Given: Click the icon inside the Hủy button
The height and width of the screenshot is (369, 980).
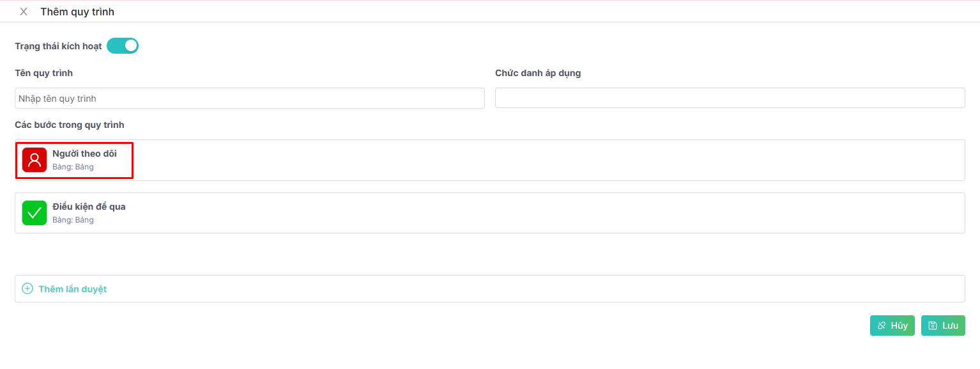Looking at the screenshot, I should click(x=882, y=326).
